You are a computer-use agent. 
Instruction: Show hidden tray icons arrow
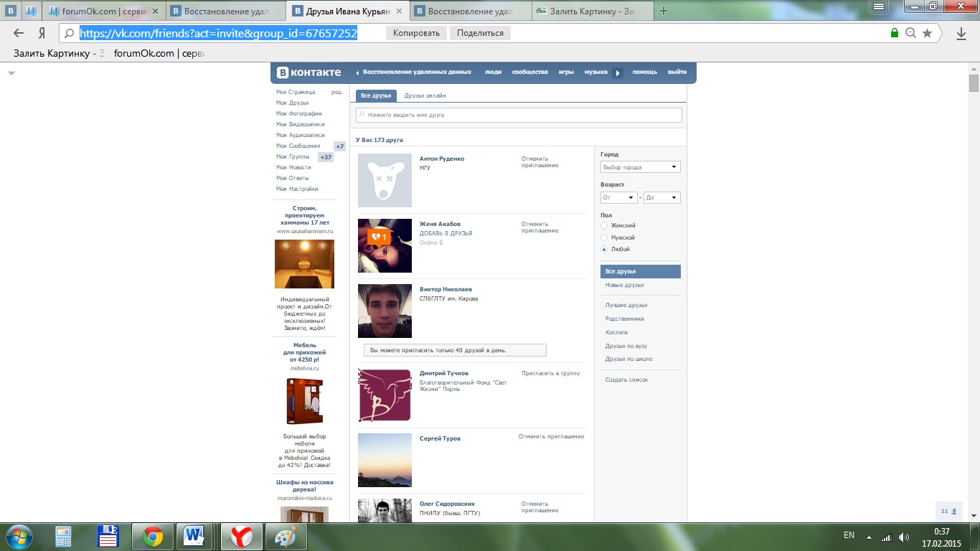pos(870,537)
